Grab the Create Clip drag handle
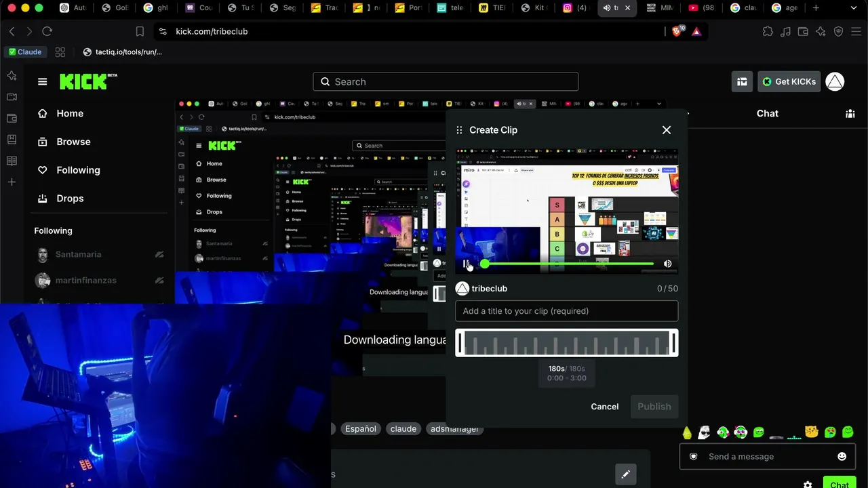Viewport: 868px width, 488px height. click(459, 130)
